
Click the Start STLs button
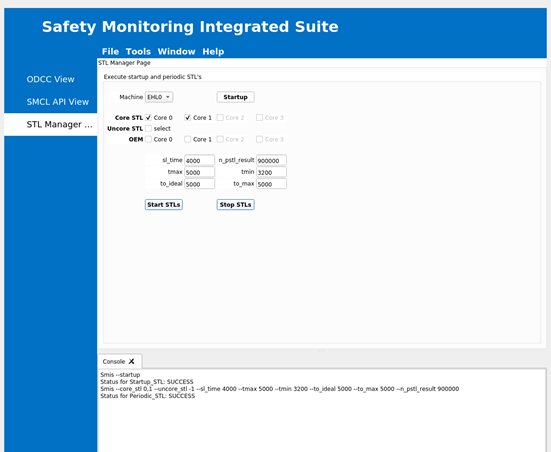[x=164, y=205]
